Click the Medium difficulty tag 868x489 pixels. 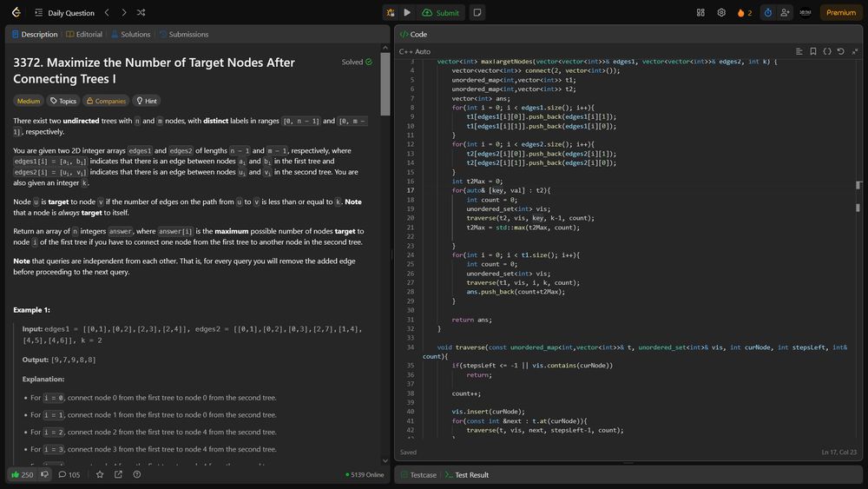(29, 101)
